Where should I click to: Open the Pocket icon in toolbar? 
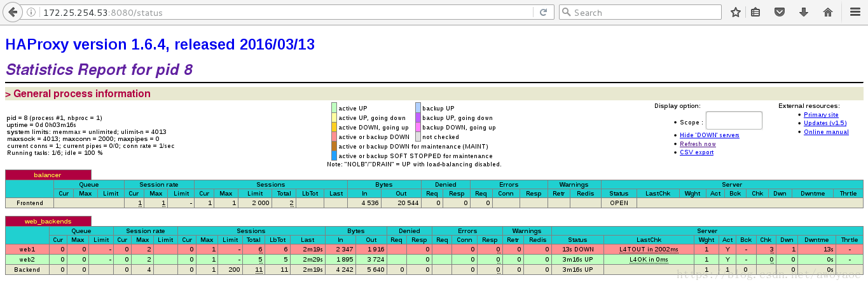tap(778, 12)
